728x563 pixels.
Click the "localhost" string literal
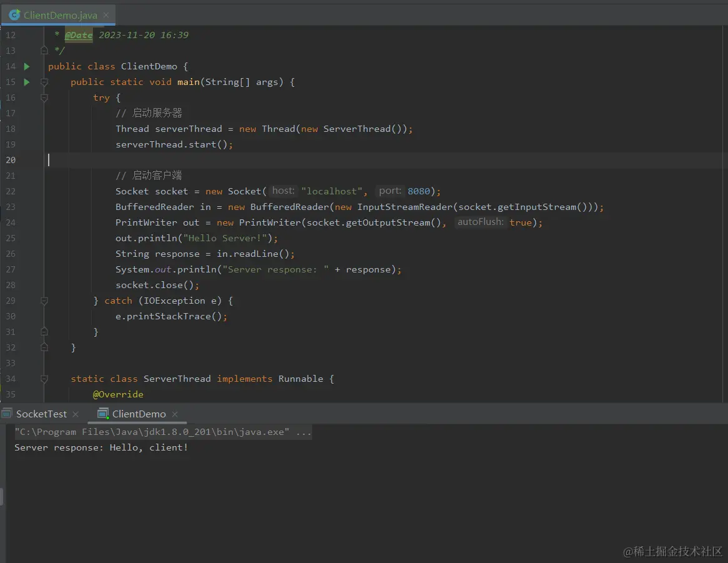332,191
